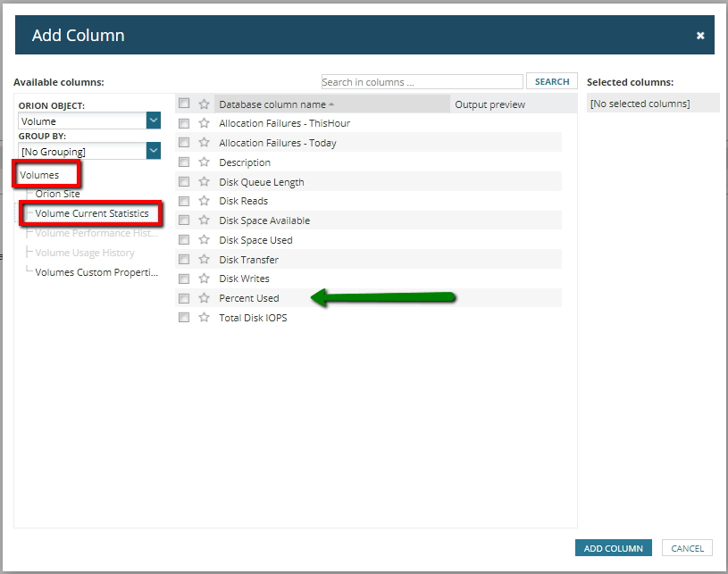Screen dimensions: 728x574
Task: Open the Group By dropdown arrow
Action: (154, 151)
